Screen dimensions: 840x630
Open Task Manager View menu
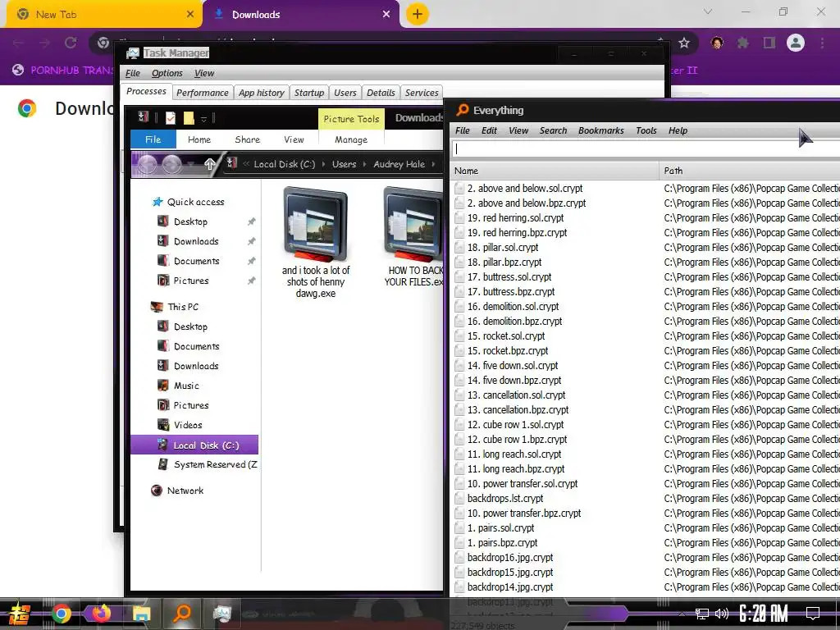(x=204, y=73)
